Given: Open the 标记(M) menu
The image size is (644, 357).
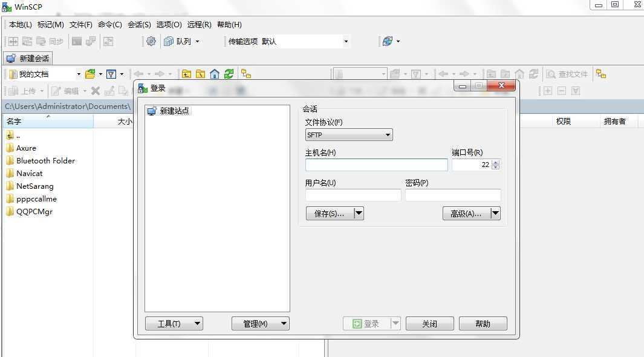Looking at the screenshot, I should [x=51, y=25].
